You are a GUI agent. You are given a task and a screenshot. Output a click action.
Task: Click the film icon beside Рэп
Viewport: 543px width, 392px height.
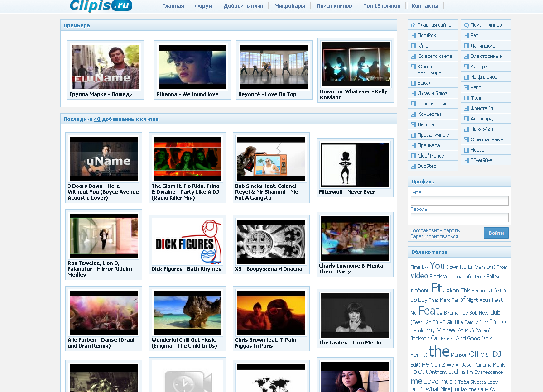coord(466,35)
